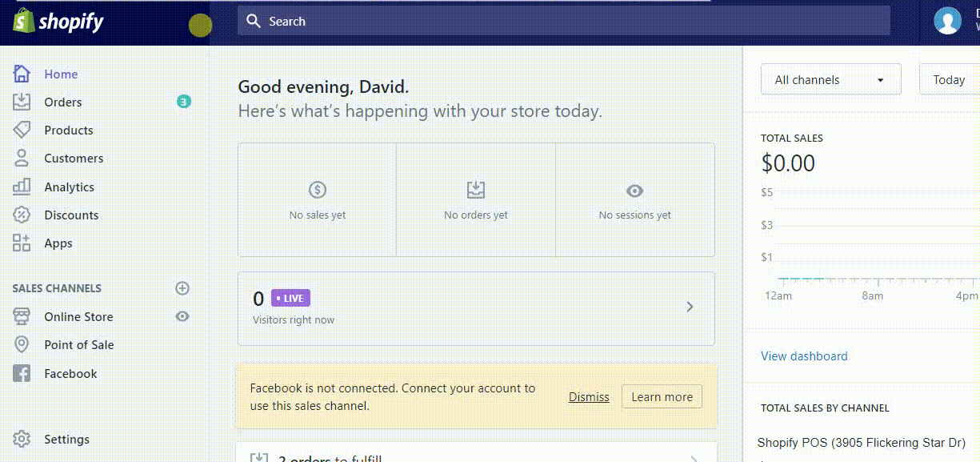Viewport: 980px width, 462px height.
Task: Dismiss the Facebook not connected notice
Action: click(x=589, y=396)
